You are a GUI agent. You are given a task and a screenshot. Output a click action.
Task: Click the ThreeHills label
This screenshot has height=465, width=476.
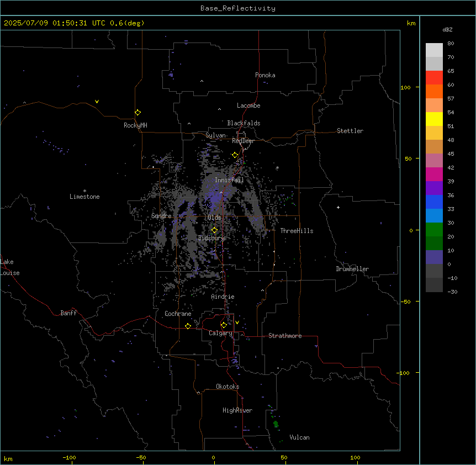click(x=297, y=231)
